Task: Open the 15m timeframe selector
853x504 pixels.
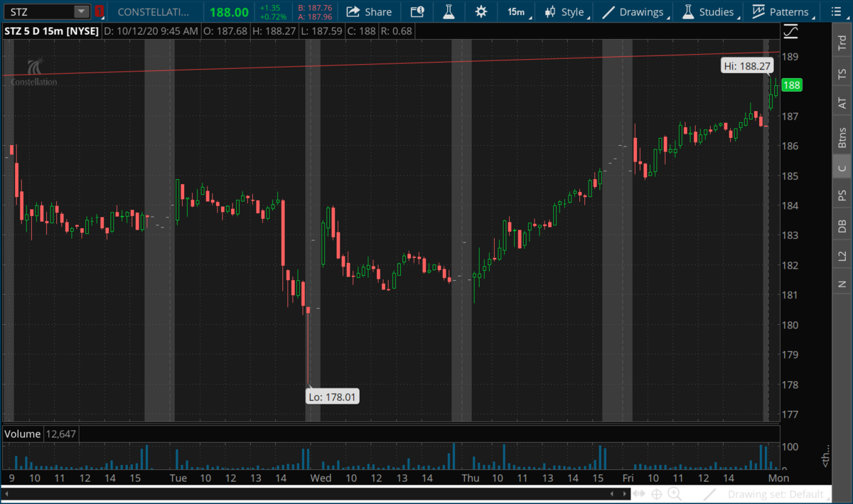Action: coord(516,12)
